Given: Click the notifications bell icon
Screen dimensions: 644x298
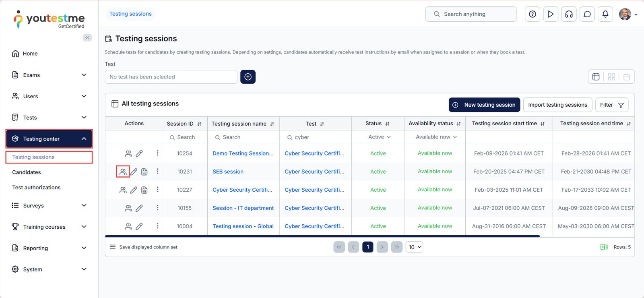Looking at the screenshot, I should coord(605,14).
